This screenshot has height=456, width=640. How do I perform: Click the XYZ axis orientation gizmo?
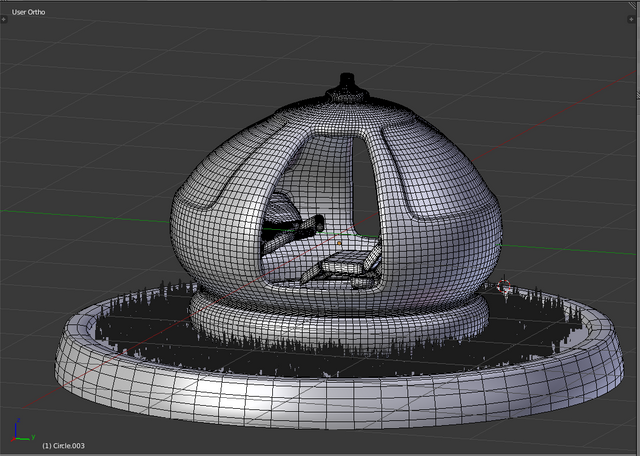(22, 429)
